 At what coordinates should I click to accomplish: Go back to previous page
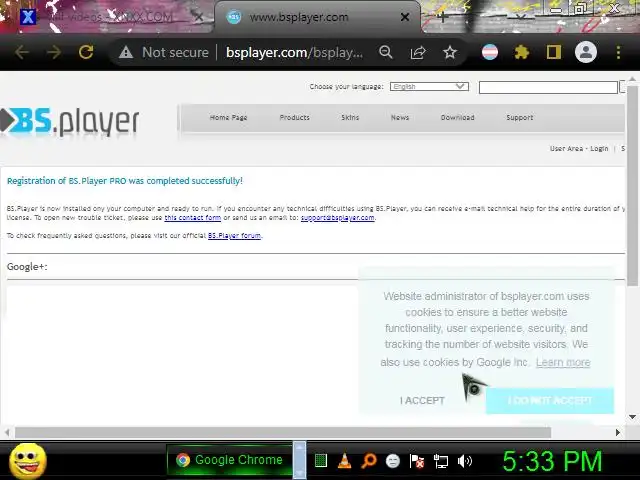pyautogui.click(x=22, y=52)
